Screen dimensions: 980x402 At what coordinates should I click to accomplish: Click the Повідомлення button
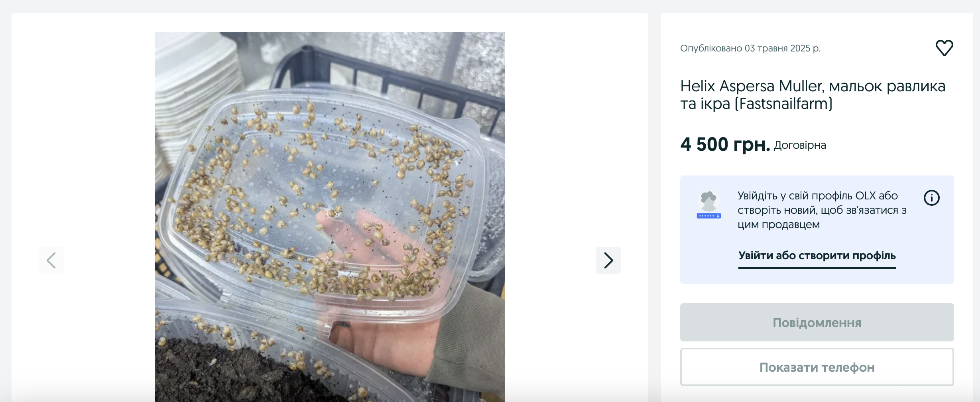[817, 322]
